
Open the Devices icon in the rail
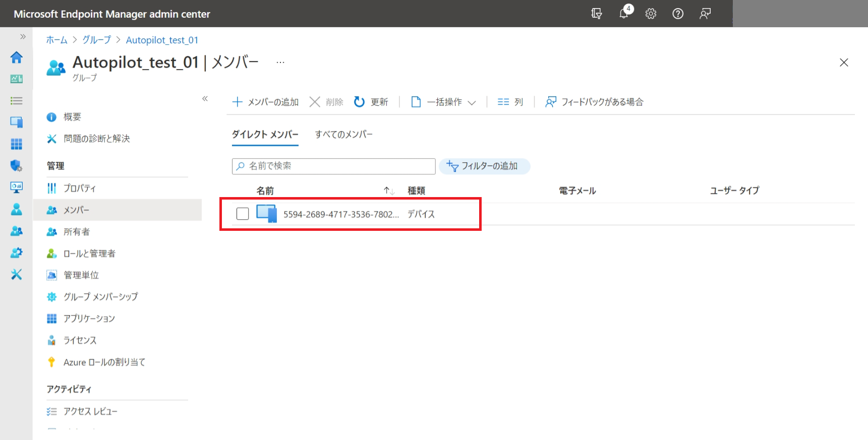pos(17,122)
